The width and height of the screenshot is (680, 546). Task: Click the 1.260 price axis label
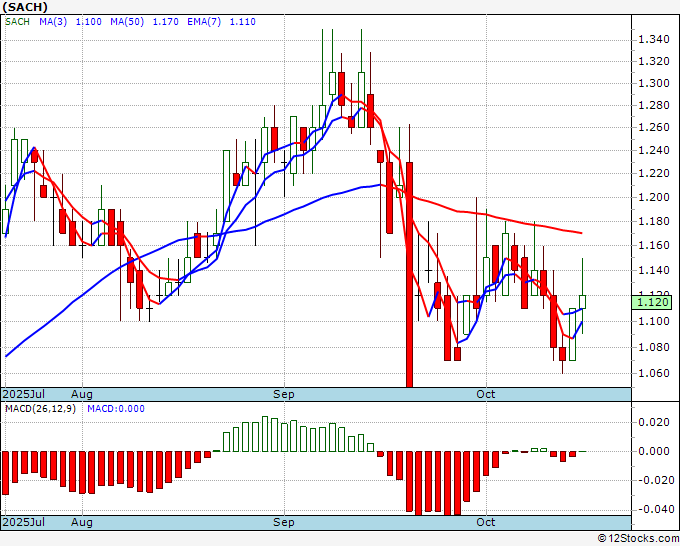[x=654, y=127]
